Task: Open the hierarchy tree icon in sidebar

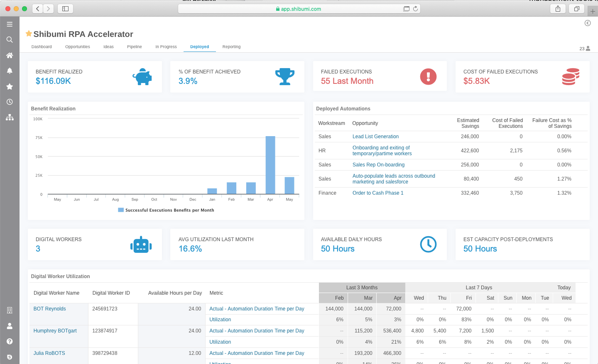Action: [10, 117]
